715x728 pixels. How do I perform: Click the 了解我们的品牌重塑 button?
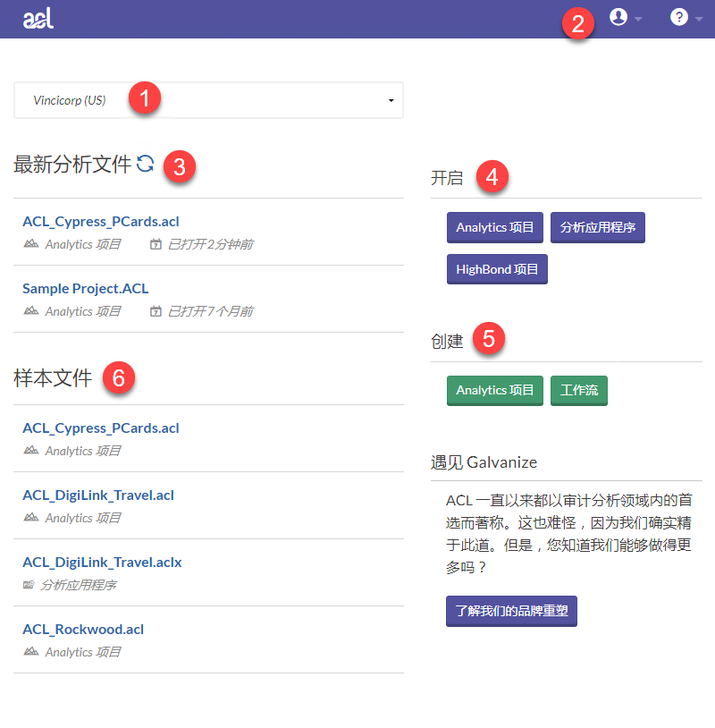[x=511, y=611]
